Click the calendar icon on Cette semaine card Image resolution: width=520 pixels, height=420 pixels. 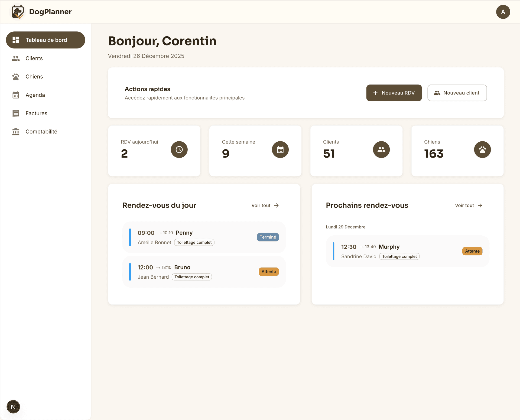(x=280, y=149)
